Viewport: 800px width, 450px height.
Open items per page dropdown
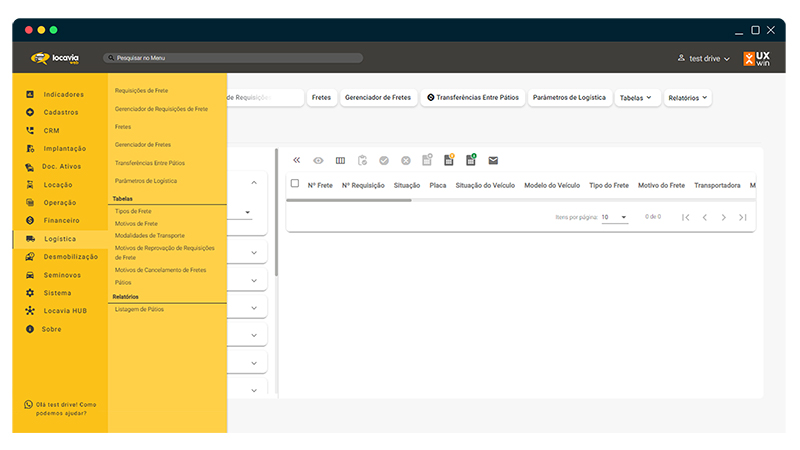click(614, 217)
